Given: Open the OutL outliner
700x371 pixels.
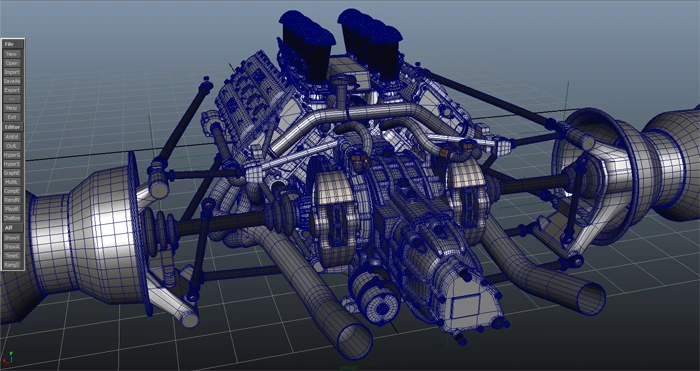Looking at the screenshot, I should coord(12,146).
